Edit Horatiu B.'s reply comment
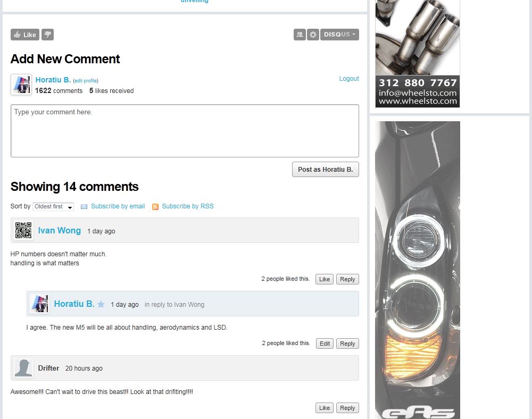Image resolution: width=532 pixels, height=419 pixels. pyautogui.click(x=325, y=343)
